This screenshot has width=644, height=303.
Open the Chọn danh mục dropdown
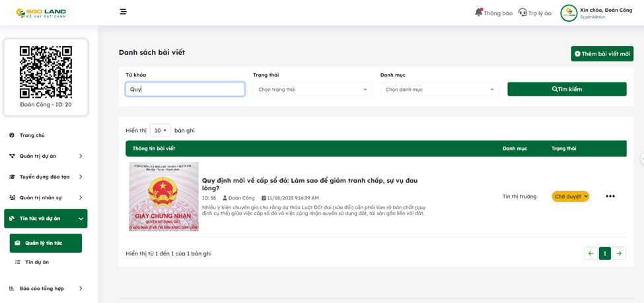(439, 89)
